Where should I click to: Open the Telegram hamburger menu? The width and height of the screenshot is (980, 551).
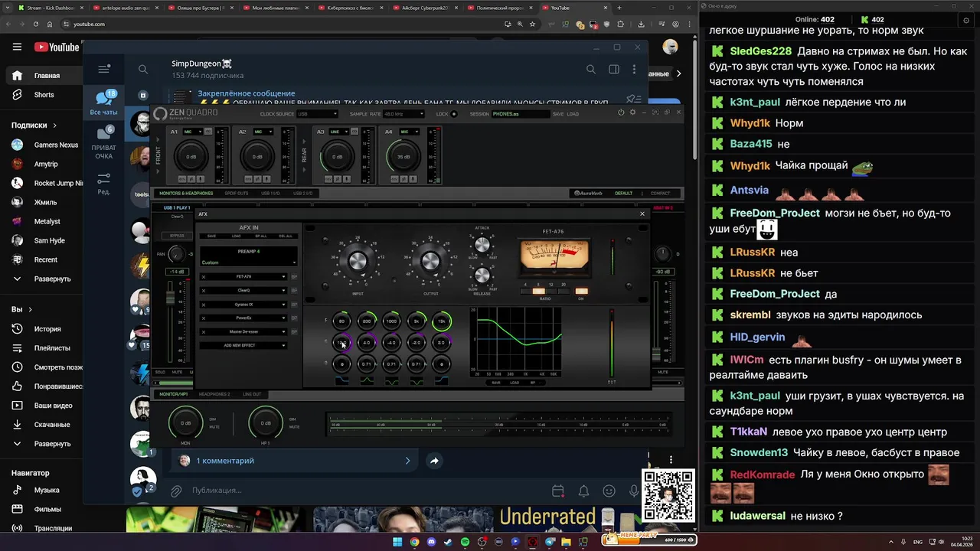point(104,69)
